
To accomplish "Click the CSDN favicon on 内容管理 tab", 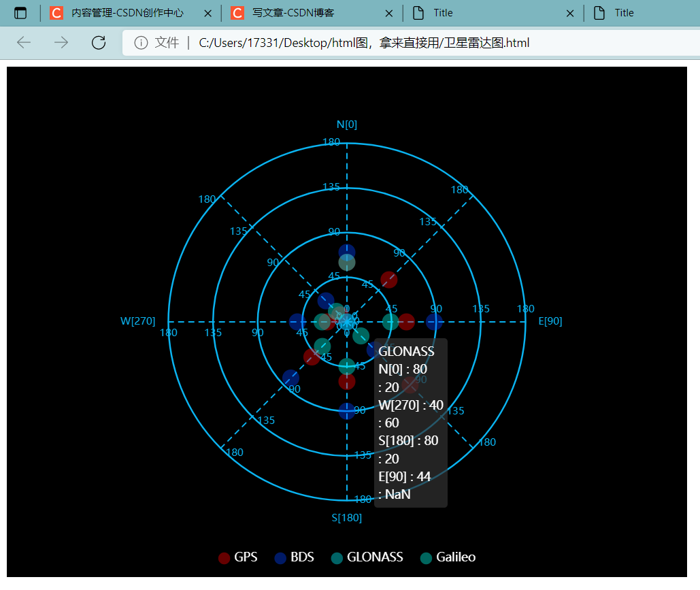I will (x=56, y=13).
